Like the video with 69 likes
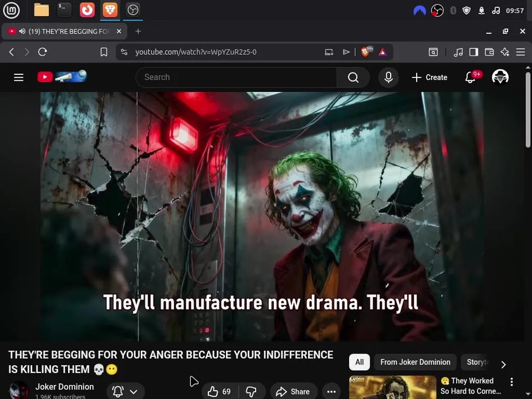Viewport: 532px width, 399px height. [x=219, y=392]
